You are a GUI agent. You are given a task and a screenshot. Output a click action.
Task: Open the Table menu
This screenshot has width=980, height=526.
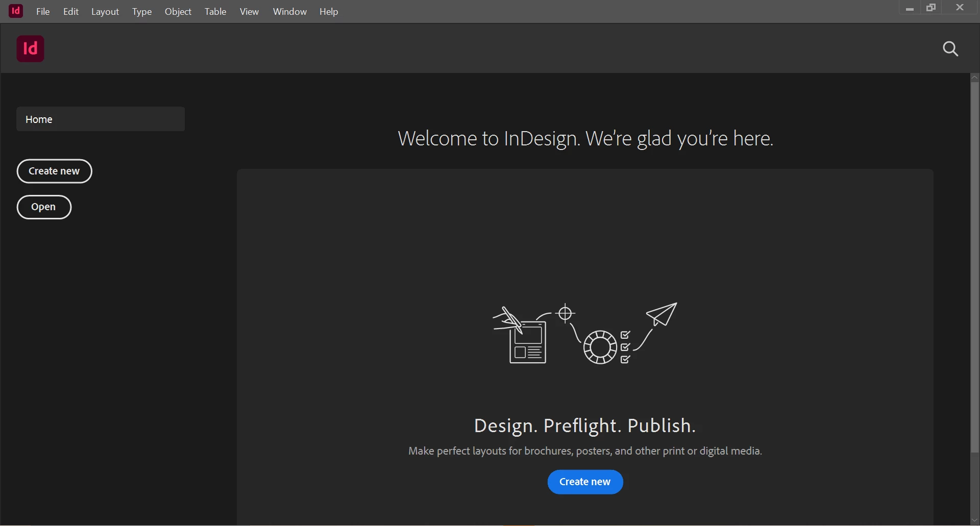pyautogui.click(x=215, y=12)
